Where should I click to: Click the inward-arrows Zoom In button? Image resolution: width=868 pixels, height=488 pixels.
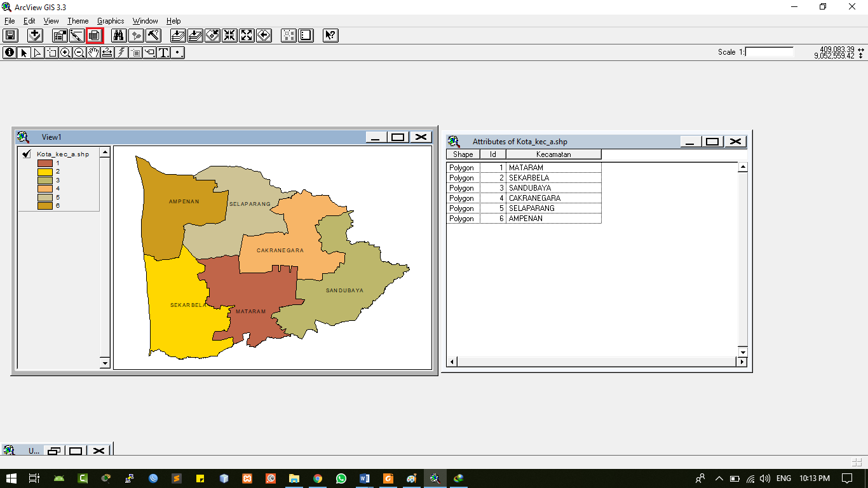(230, 36)
